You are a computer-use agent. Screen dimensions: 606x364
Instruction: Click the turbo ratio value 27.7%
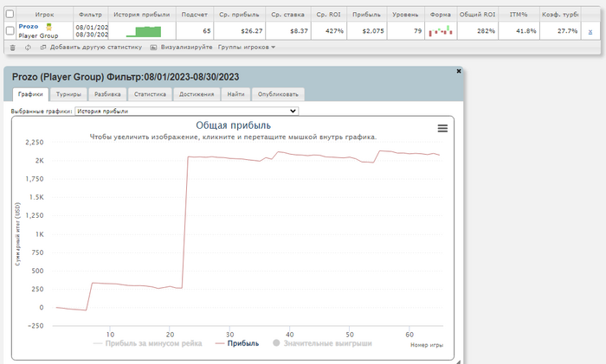pyautogui.click(x=568, y=31)
